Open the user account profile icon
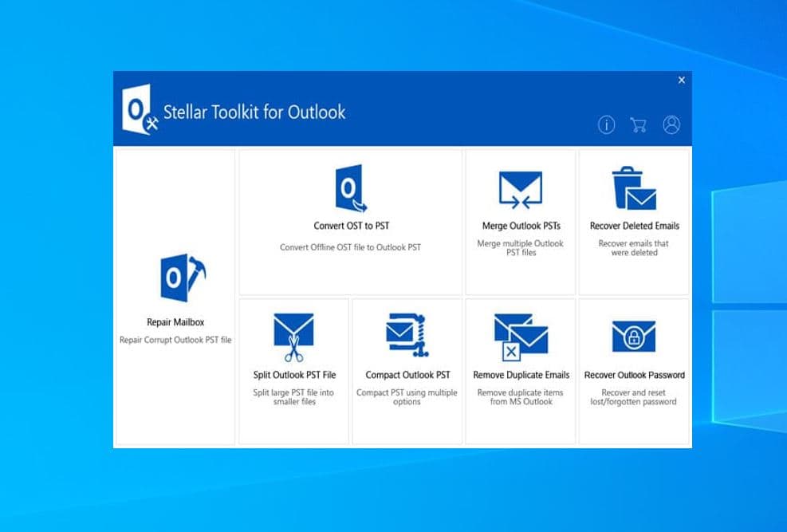Screen dimensions: 787x532 [x=671, y=124]
